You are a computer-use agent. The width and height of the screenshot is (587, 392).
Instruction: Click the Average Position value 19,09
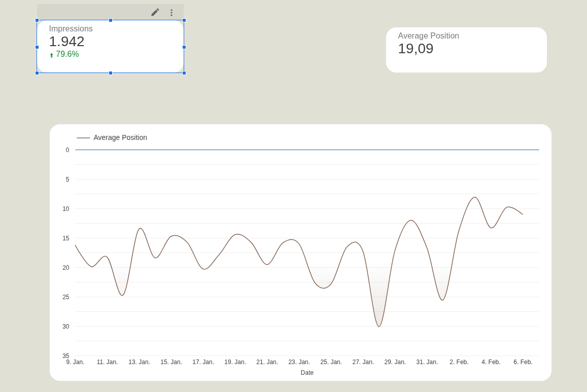coord(416,49)
